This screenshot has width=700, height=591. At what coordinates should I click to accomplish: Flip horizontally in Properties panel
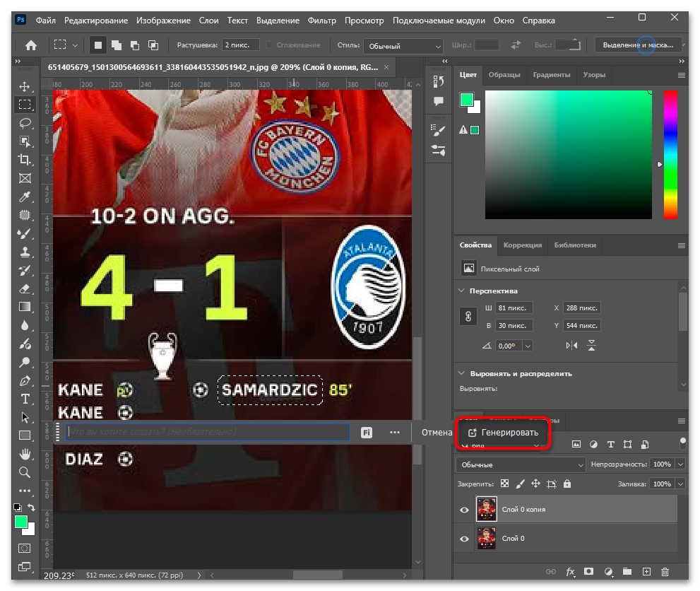[571, 345]
